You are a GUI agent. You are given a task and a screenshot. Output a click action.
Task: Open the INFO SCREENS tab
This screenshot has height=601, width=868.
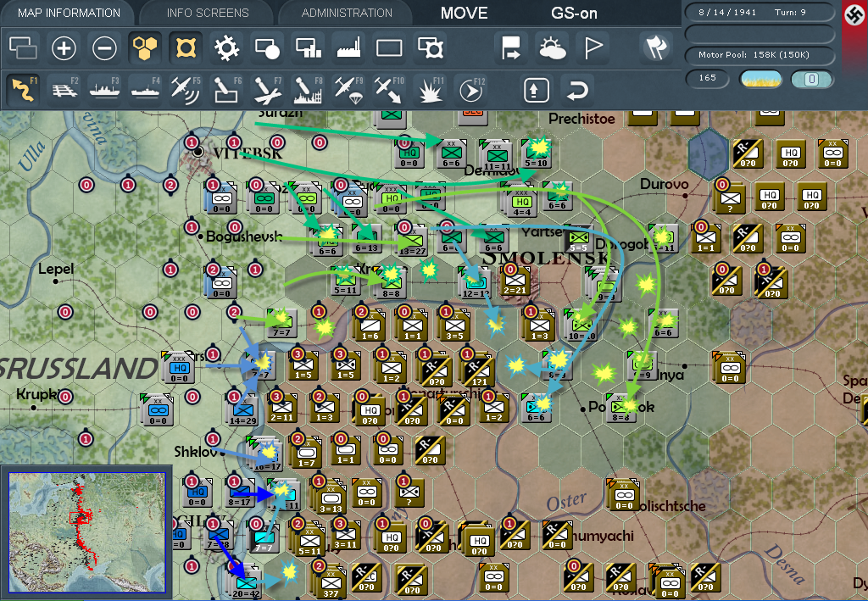tap(208, 13)
